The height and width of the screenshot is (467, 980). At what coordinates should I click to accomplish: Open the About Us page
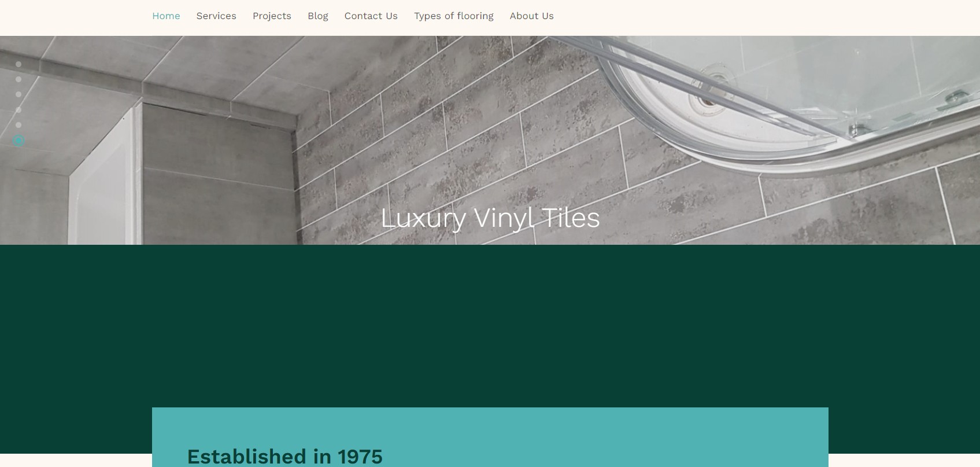(532, 16)
